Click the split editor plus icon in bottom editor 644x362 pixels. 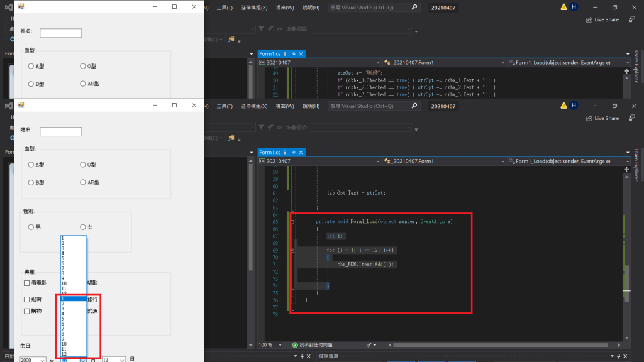(626, 170)
